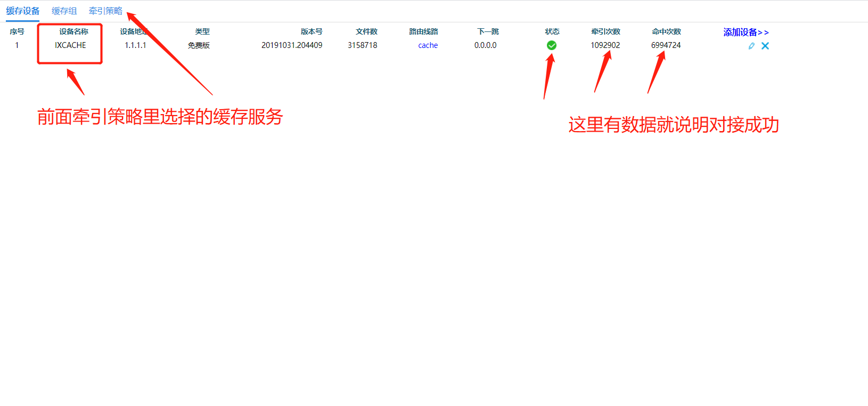Click the 版本号 column header

(x=312, y=31)
